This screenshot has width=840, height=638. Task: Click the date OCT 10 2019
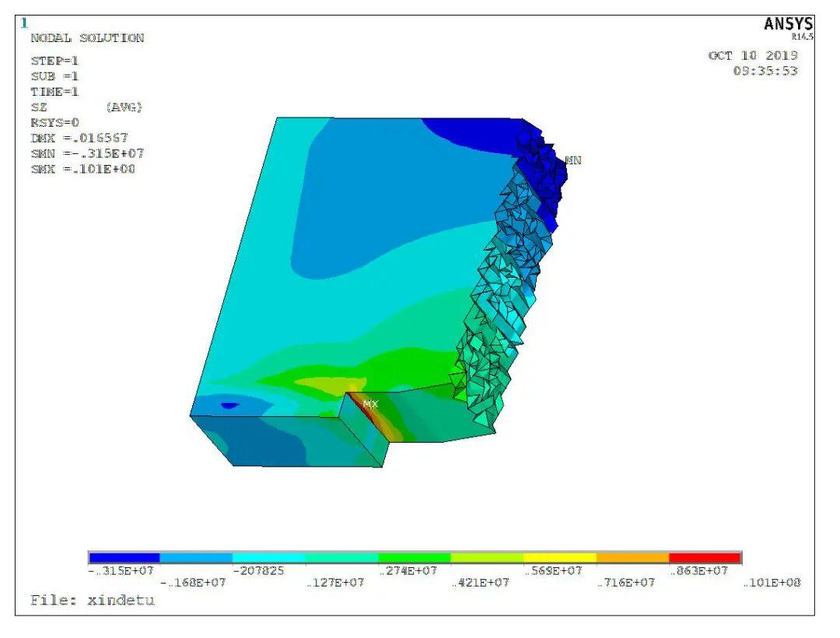pyautogui.click(x=753, y=56)
